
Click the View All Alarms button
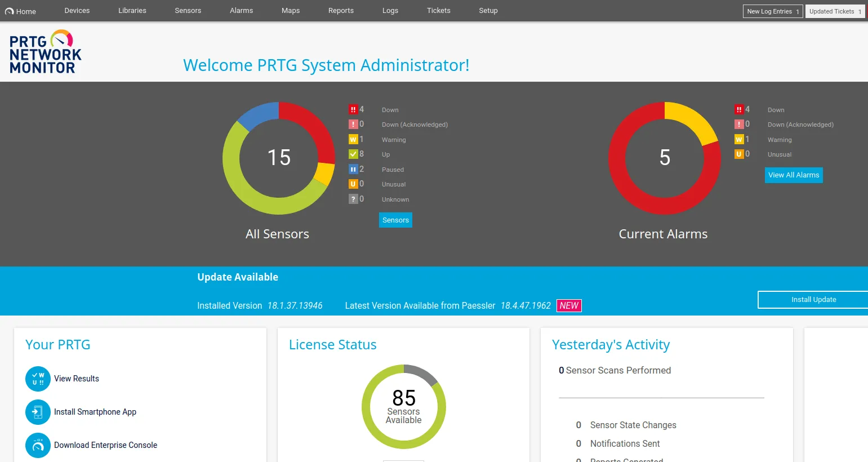click(x=793, y=175)
